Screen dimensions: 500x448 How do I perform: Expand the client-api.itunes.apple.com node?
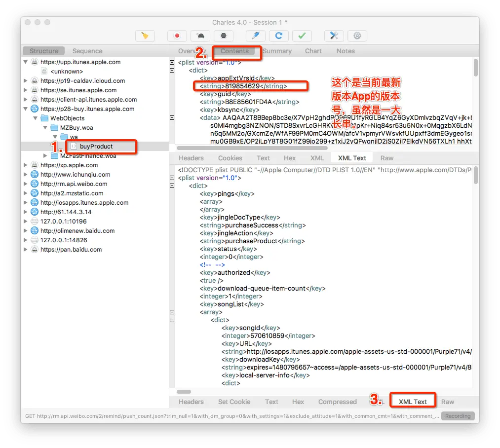(x=26, y=100)
